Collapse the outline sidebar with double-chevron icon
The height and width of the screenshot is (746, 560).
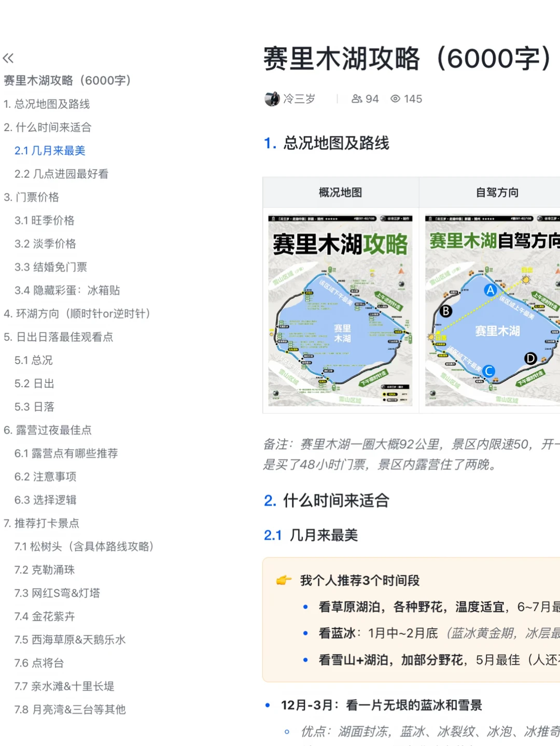coord(8,58)
